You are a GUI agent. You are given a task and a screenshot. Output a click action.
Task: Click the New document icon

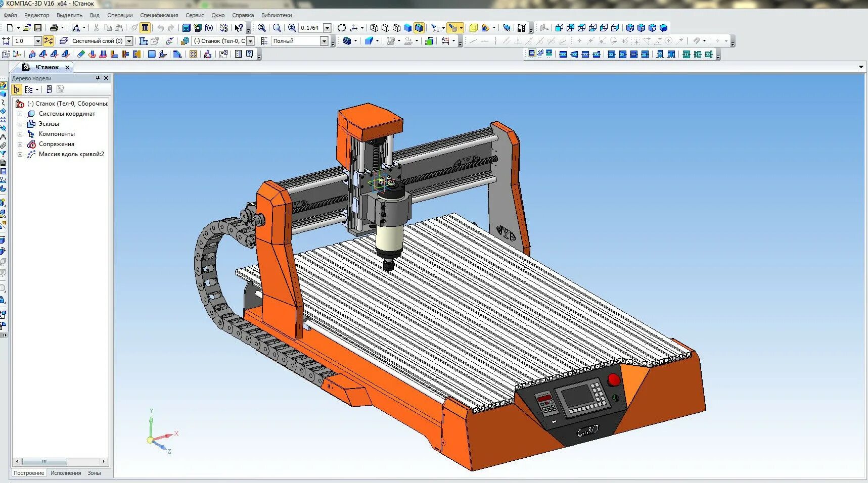(10, 28)
